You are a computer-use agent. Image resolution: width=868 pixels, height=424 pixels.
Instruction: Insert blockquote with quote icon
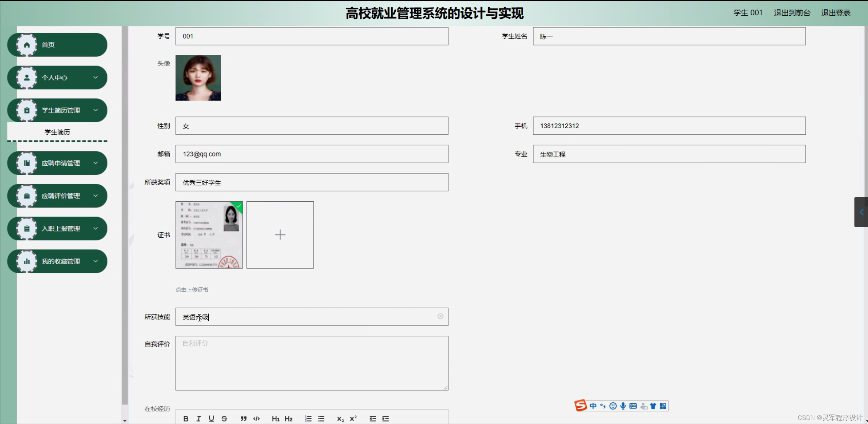(x=244, y=419)
